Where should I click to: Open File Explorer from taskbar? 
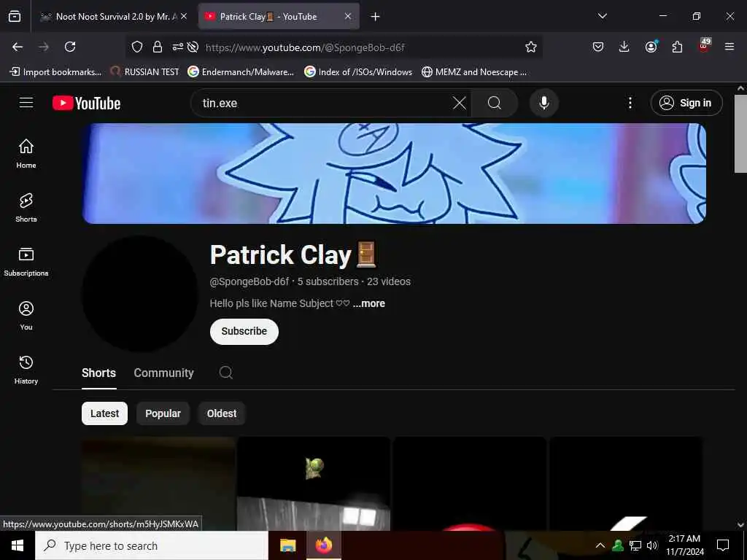(x=287, y=545)
